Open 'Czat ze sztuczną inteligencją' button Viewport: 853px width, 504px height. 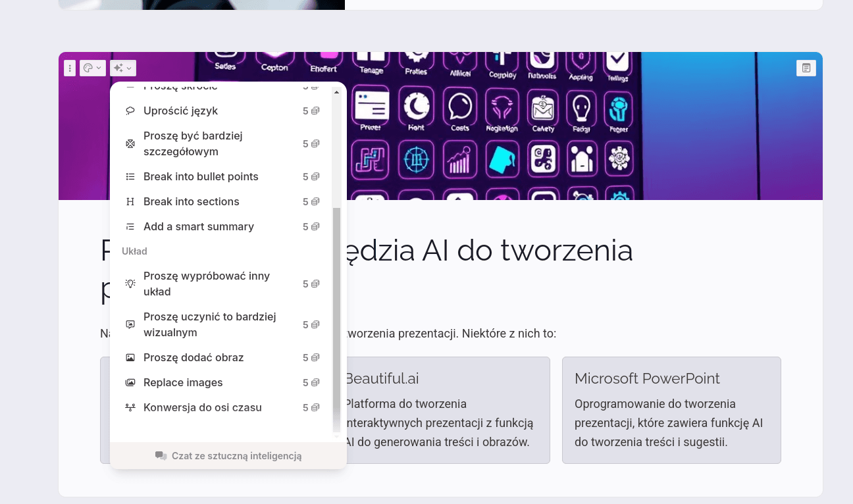(x=228, y=455)
